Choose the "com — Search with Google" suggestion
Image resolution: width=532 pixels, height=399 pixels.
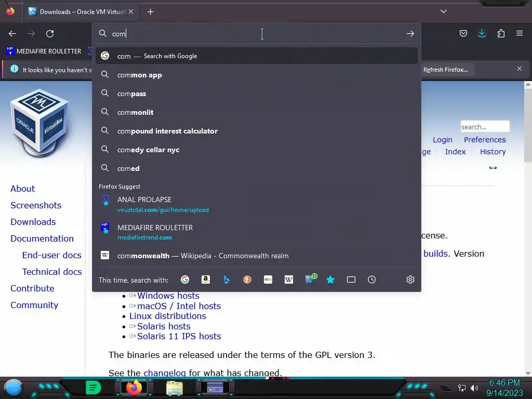click(x=257, y=56)
